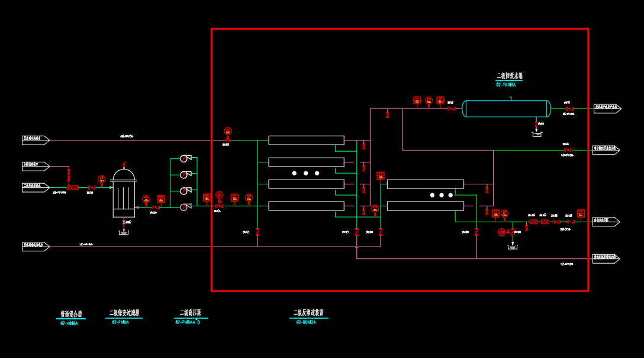Click the 管道混合器 equipment label

71,314
